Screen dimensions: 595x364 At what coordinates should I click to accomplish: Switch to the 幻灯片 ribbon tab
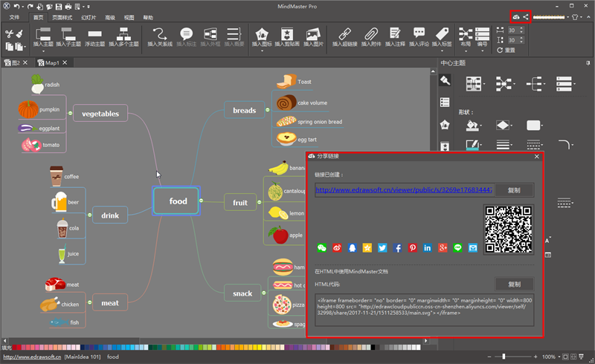coord(89,17)
